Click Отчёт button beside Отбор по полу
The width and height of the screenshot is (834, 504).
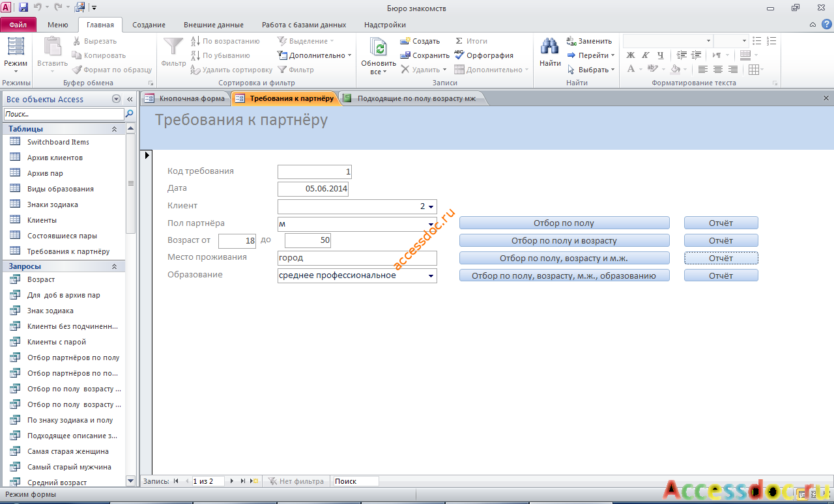pos(721,223)
